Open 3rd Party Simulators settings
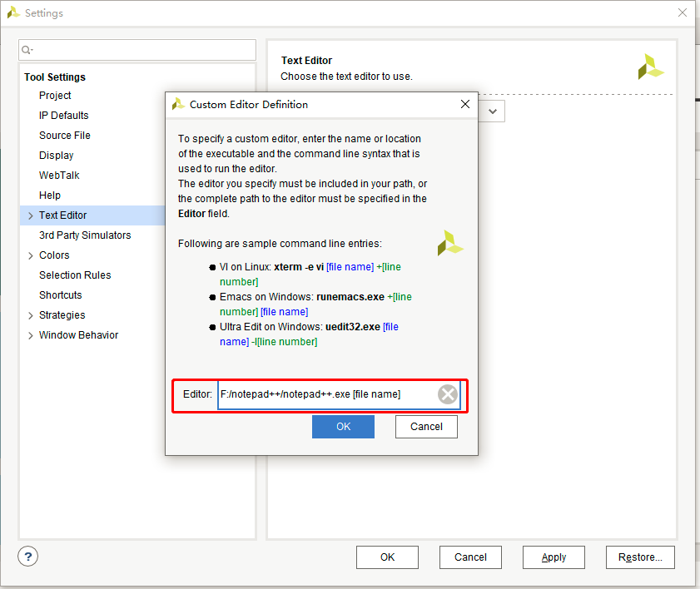The image size is (700, 589). tap(85, 235)
